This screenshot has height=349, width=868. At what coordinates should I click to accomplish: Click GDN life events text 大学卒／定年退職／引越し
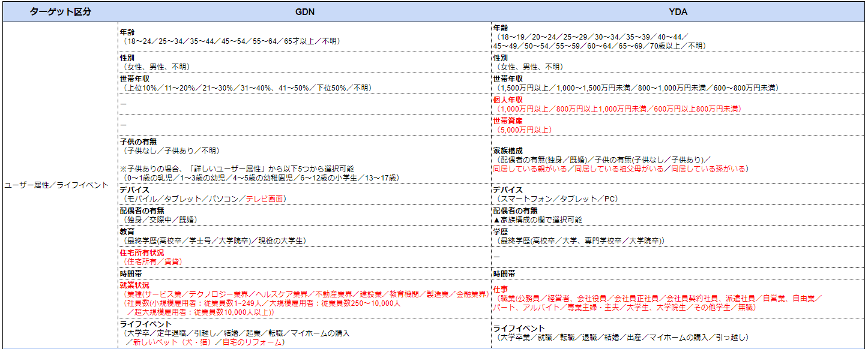click(x=235, y=333)
